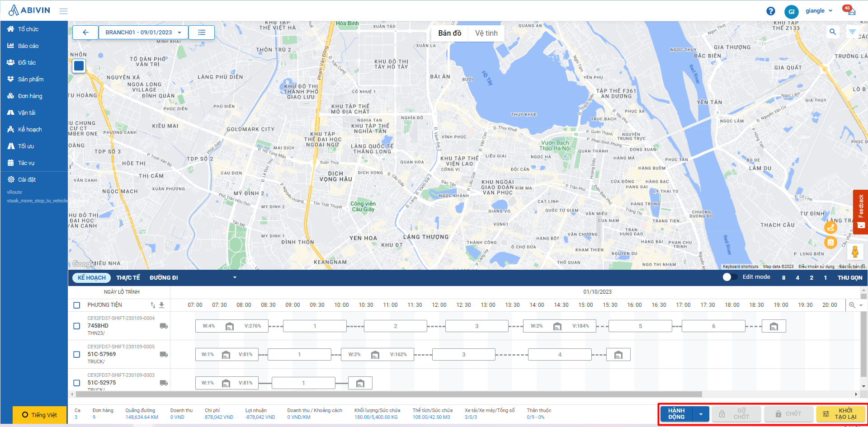The width and height of the screenshot is (868, 427).
Task: Click the GI user avatar
Action: (x=791, y=12)
